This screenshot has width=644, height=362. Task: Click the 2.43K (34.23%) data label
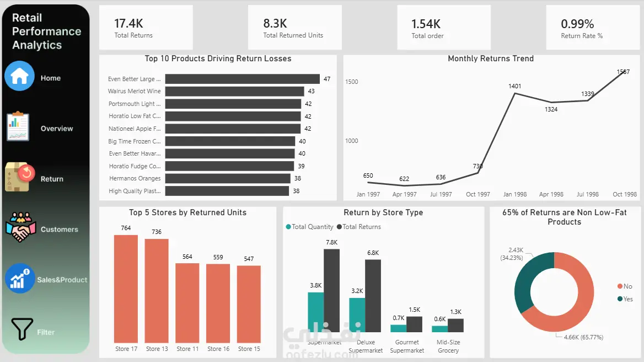click(512, 254)
